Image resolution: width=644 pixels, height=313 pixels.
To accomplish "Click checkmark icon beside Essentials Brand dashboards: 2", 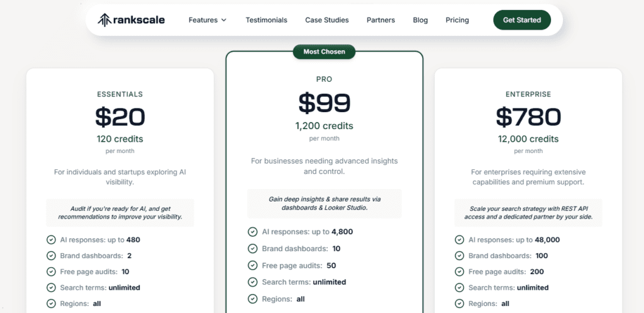I will click(x=51, y=256).
